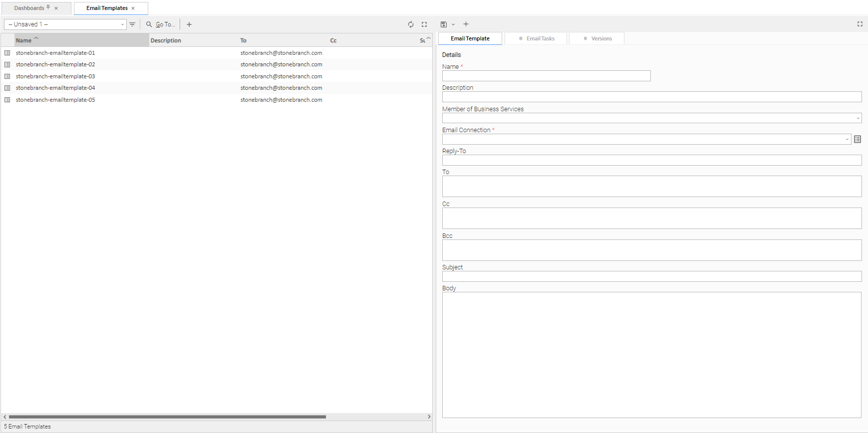Open the Dashboards tab
This screenshot has width=868, height=433.
(29, 8)
